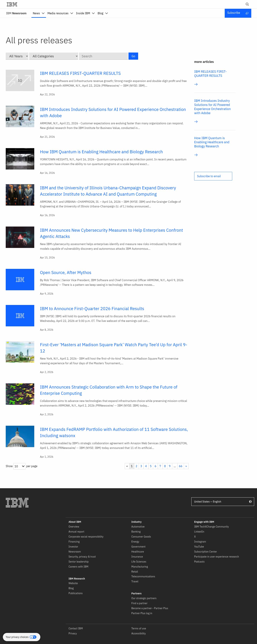Click the blue Subscribe button

238,13
